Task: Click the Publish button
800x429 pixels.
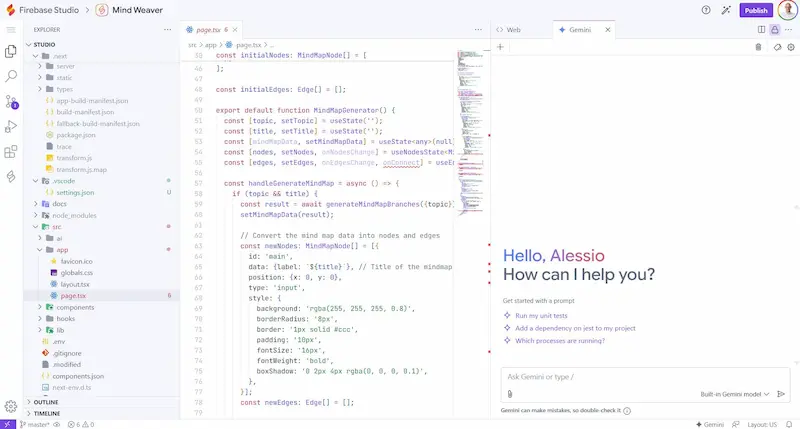Action: pyautogui.click(x=756, y=10)
